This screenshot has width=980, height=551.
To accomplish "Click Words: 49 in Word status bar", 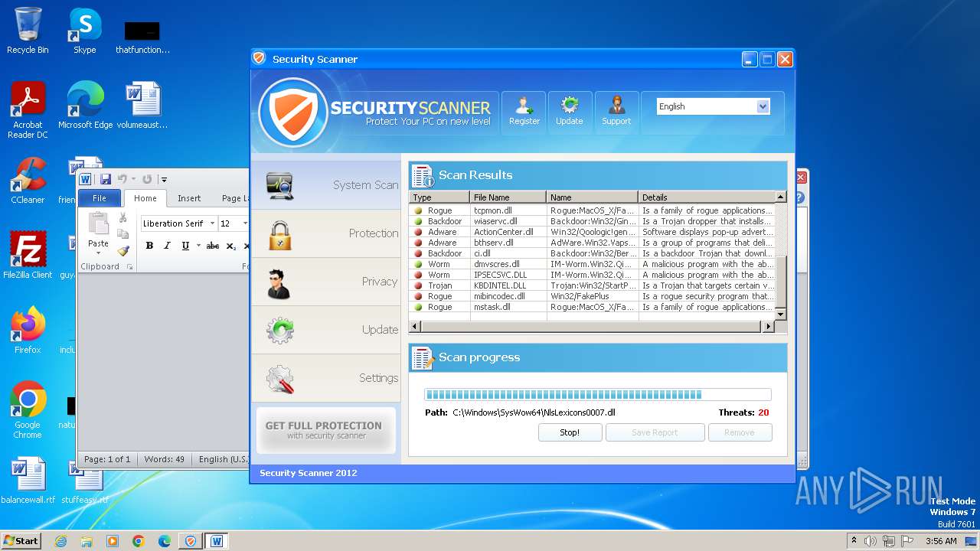I will 165,459.
